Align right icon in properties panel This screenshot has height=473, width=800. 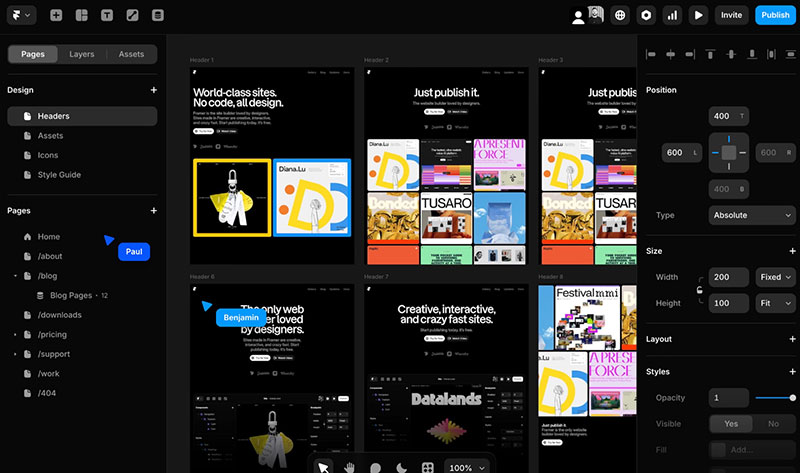[690, 54]
